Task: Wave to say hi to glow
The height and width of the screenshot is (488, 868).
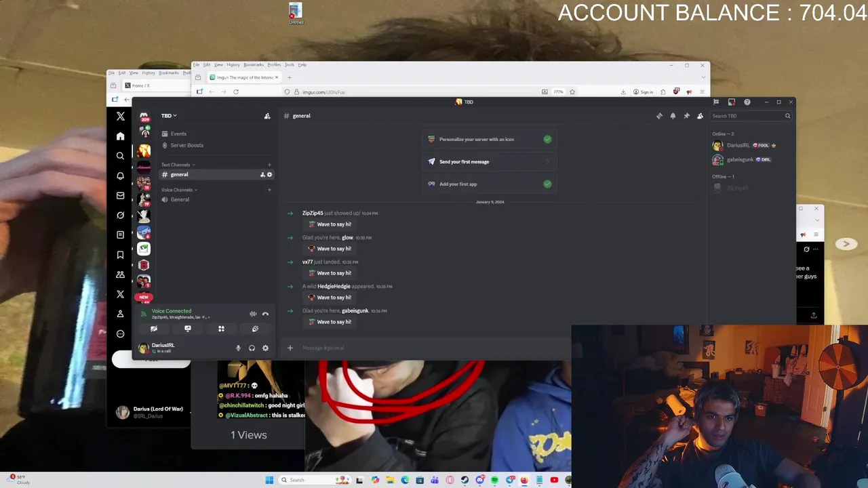Action: (330, 249)
